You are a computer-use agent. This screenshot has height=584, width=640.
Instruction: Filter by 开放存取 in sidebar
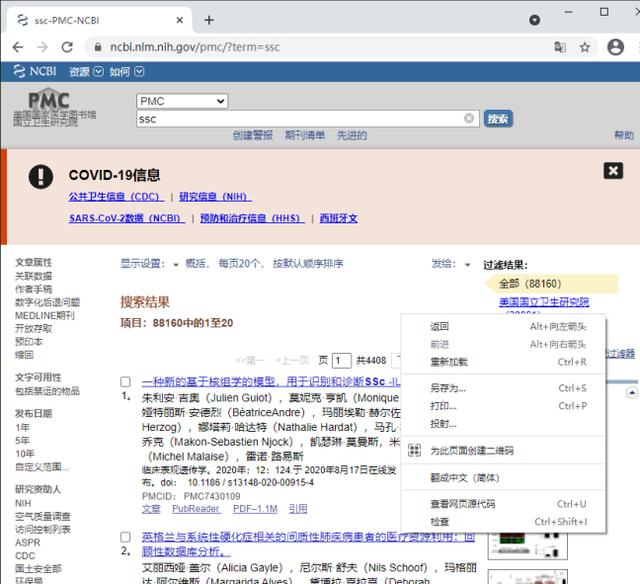[33, 328]
